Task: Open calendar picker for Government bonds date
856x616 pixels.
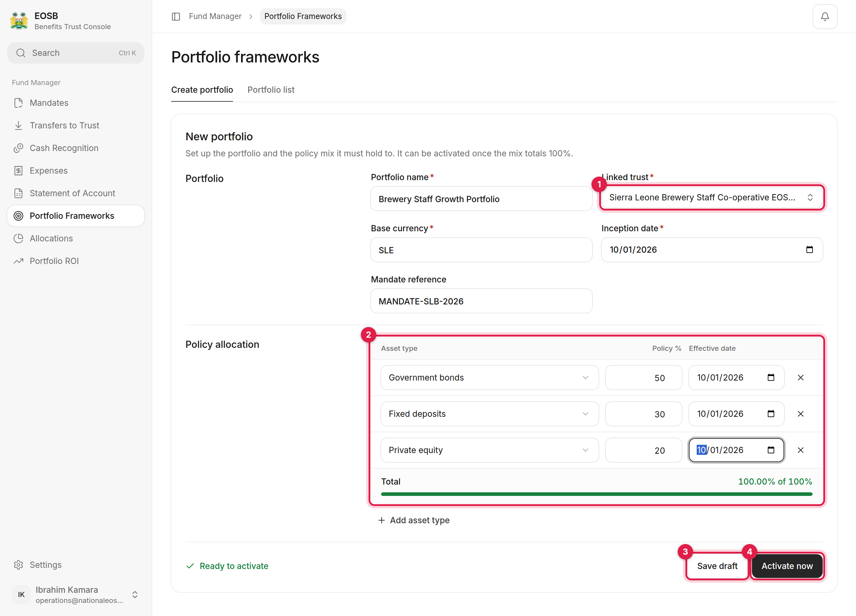Action: click(x=771, y=378)
